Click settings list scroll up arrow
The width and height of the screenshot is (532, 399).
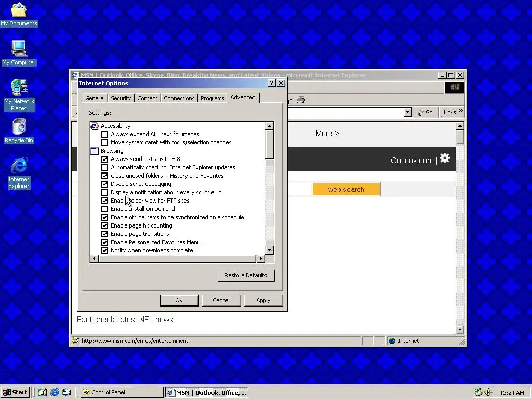270,126
